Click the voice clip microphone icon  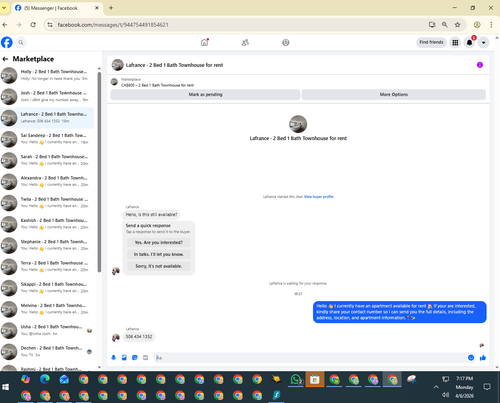114,358
